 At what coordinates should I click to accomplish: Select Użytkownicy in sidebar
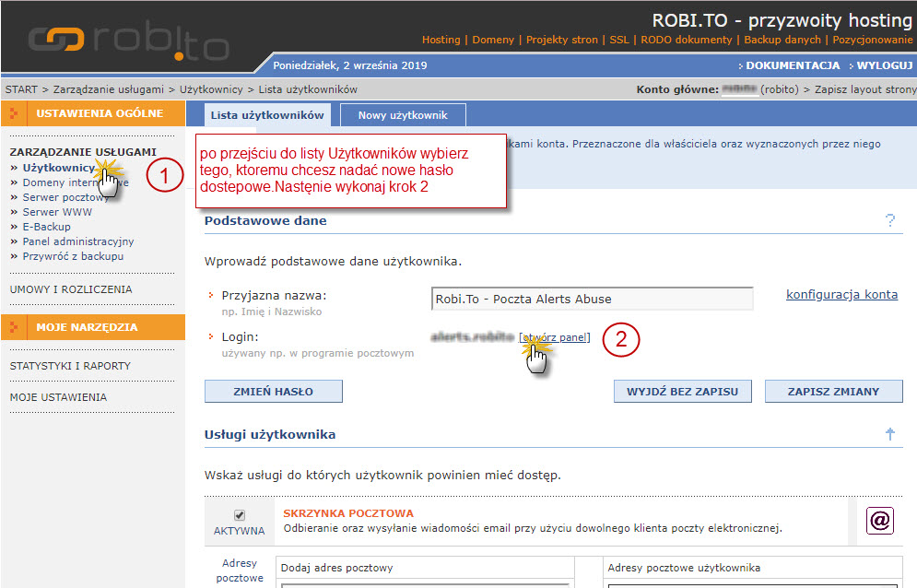pyautogui.click(x=58, y=168)
